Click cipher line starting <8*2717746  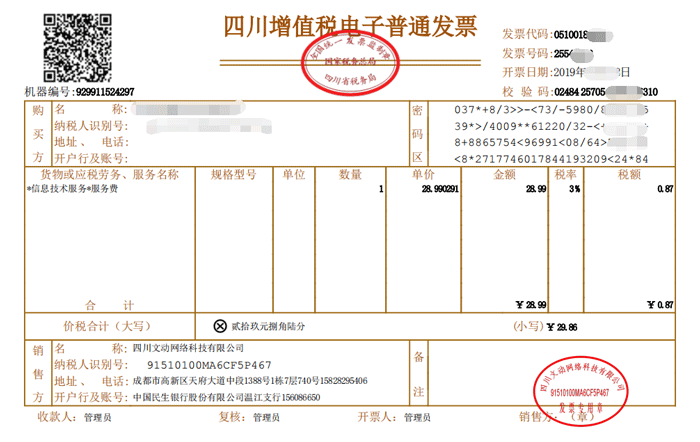[x=551, y=159]
